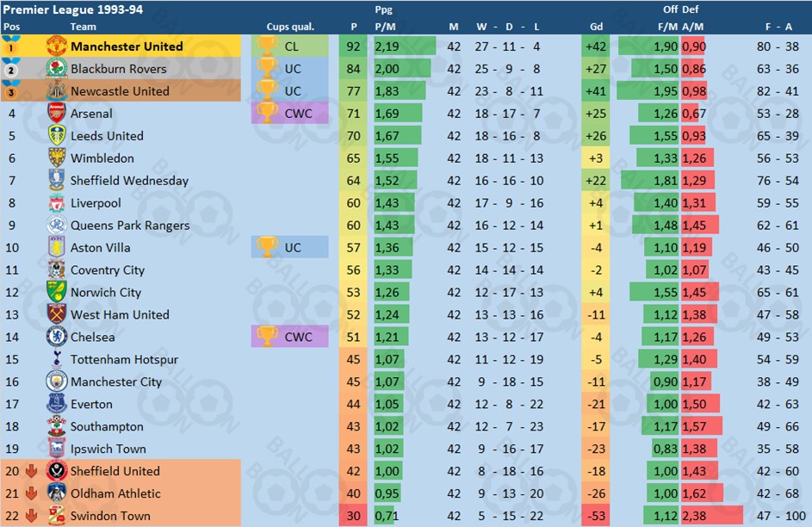Click the Gd column header
812x527 pixels.
(596, 27)
